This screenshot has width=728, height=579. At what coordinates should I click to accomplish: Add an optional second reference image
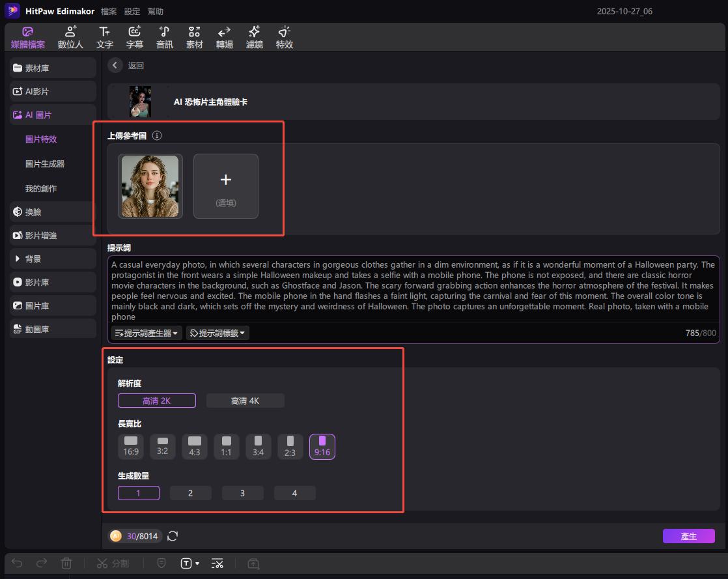coord(226,186)
